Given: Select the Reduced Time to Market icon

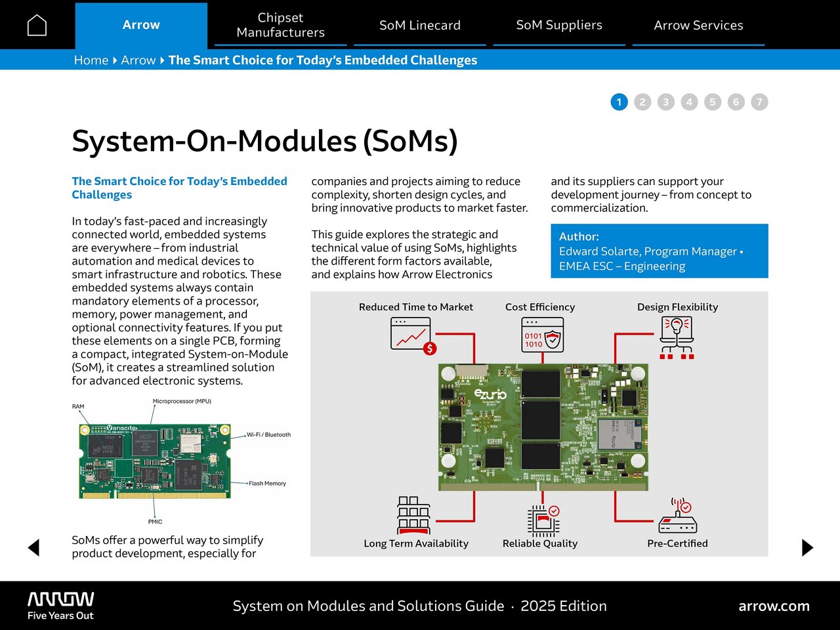Looking at the screenshot, I should 409,333.
